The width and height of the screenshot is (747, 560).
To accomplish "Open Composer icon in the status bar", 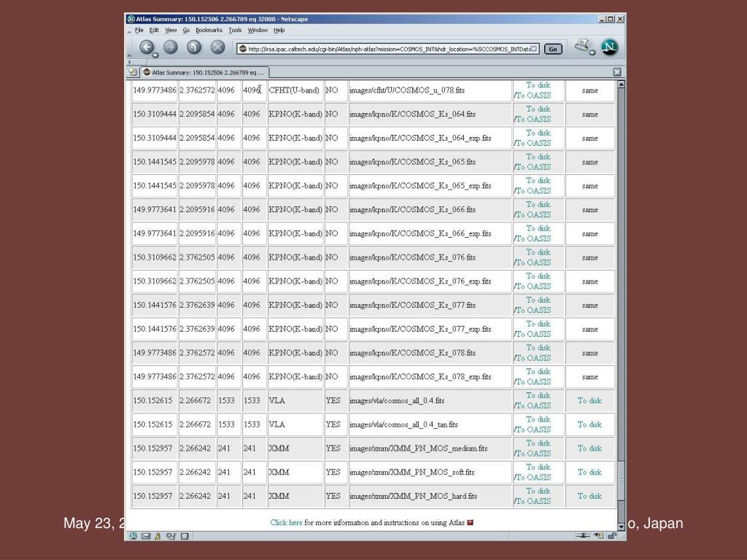I will [x=171, y=536].
